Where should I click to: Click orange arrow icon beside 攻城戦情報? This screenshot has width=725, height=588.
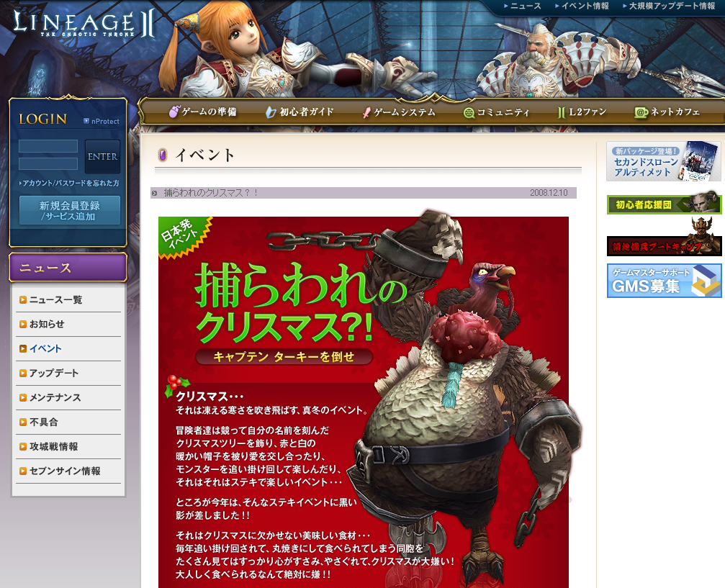click(22, 446)
